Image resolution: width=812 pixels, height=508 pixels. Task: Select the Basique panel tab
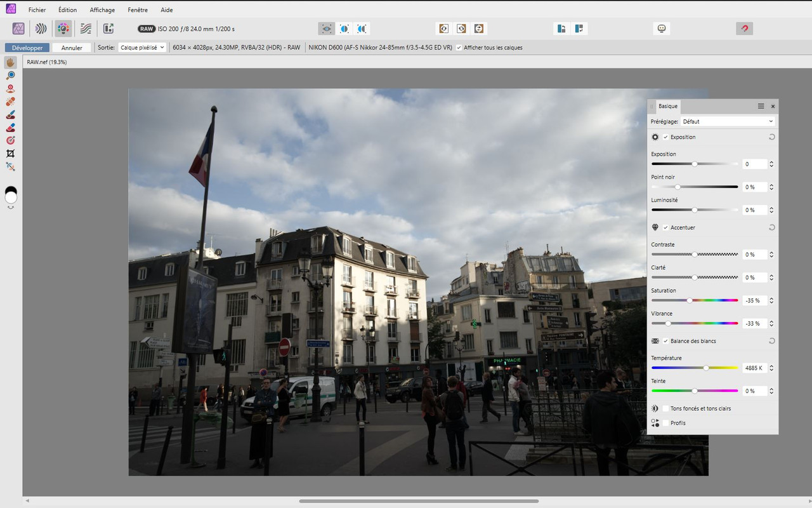click(668, 106)
